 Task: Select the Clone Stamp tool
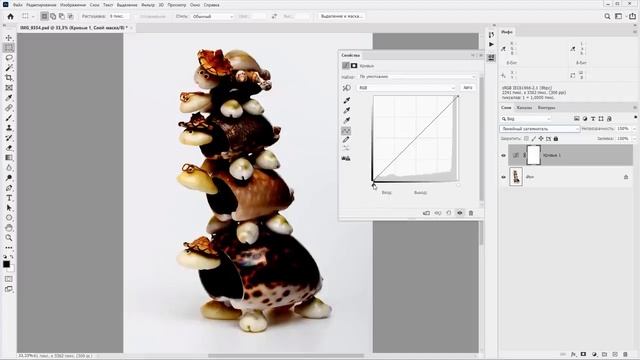pyautogui.click(x=9, y=128)
